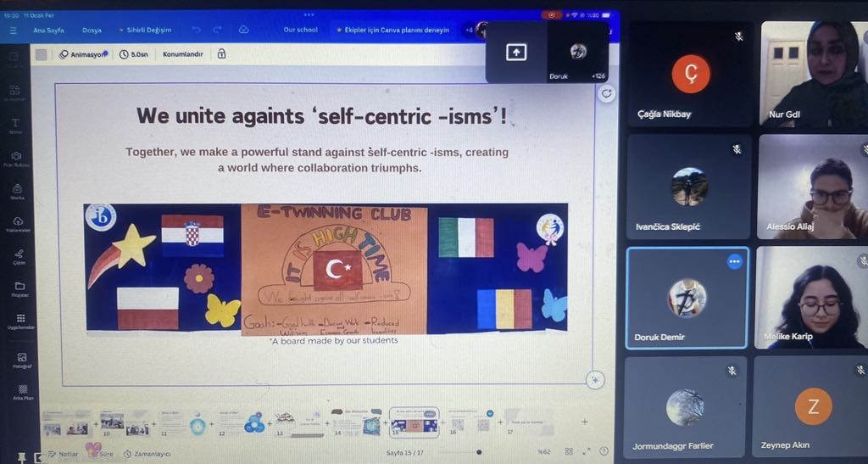This screenshot has width=868, height=464.
Task: Adjust the zoom slider handle
Action: [479, 452]
